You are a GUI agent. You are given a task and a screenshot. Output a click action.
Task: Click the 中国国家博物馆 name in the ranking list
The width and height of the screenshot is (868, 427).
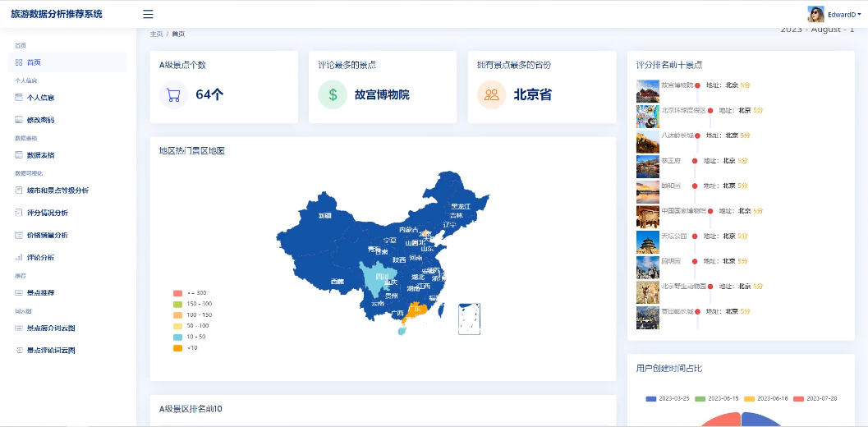[684, 210]
